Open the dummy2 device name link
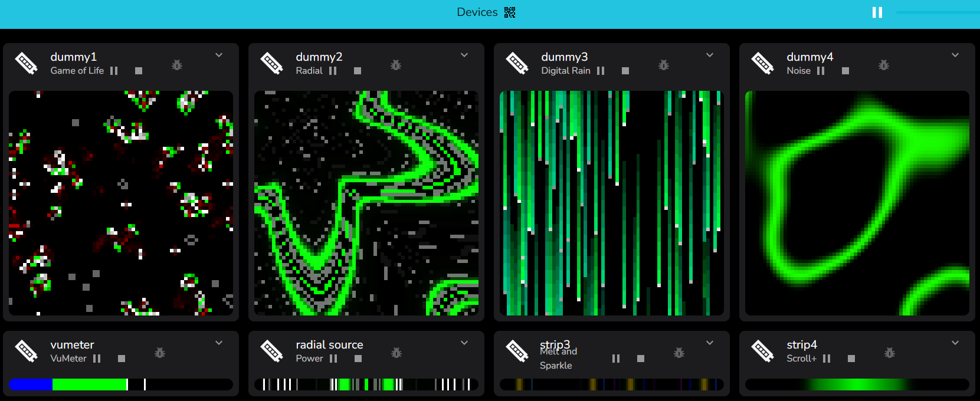The height and width of the screenshot is (401, 980). (319, 57)
